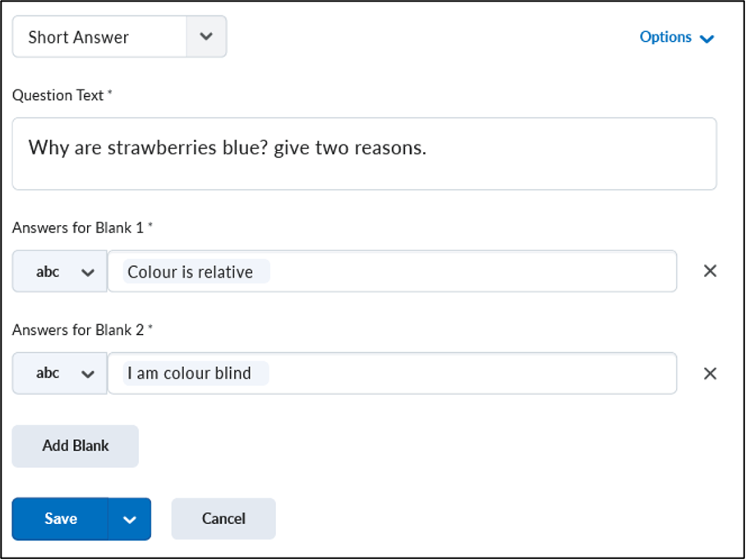Click the Blank 2 answer input field
Screen dimensions: 746x560
coord(393,374)
